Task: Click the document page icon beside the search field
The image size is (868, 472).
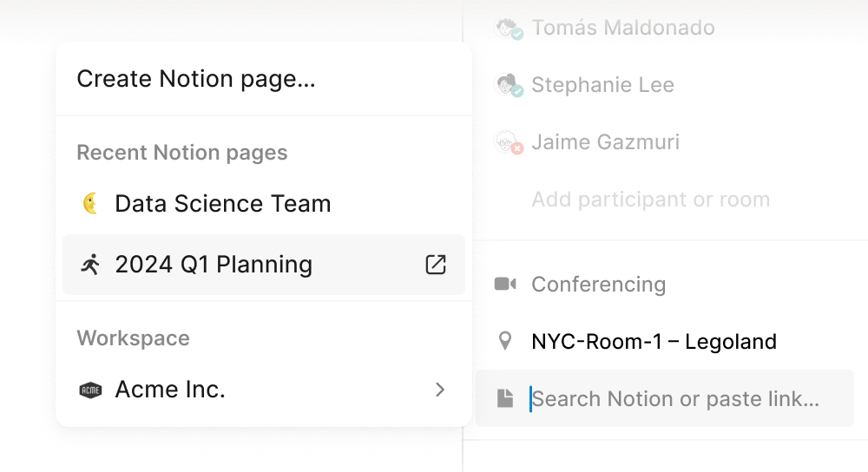Action: 505,399
